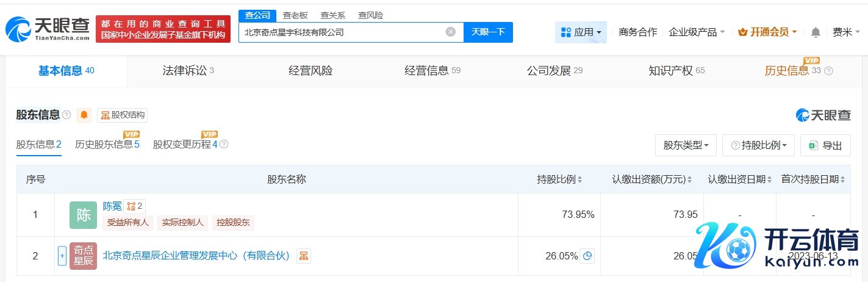Open the 股东类型 dropdown filter

pyautogui.click(x=686, y=145)
